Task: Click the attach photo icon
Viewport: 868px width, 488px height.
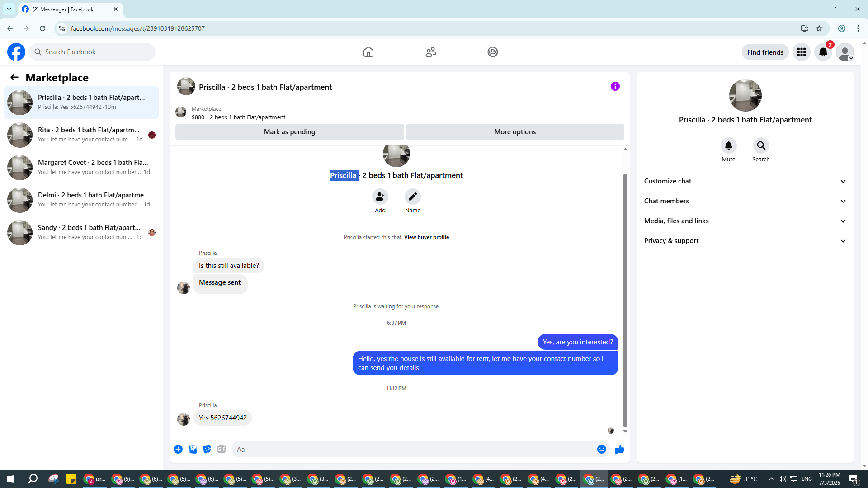Action: coord(193,449)
